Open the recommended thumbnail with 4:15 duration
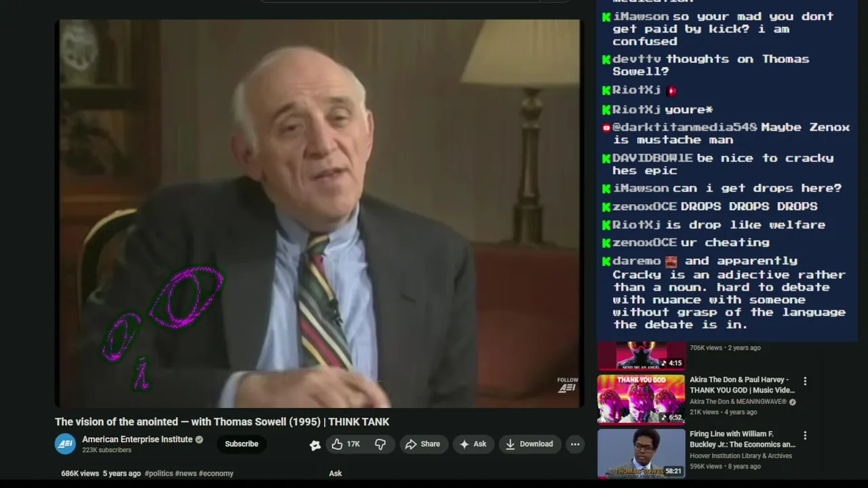The height and width of the screenshot is (488, 868). [641, 356]
